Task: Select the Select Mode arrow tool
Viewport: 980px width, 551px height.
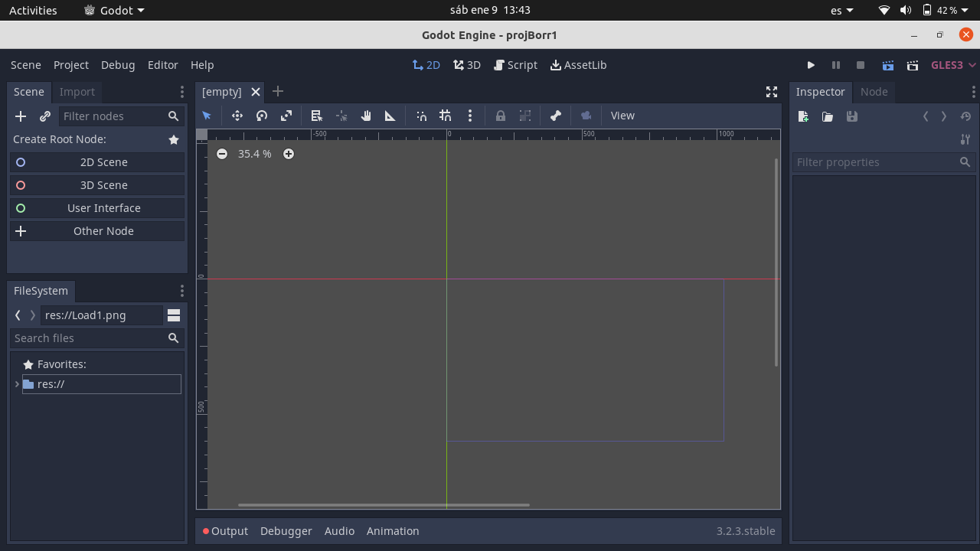Action: coord(207,116)
